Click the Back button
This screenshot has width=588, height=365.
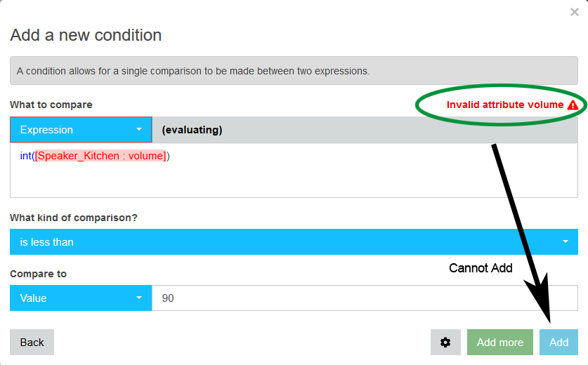click(x=32, y=342)
